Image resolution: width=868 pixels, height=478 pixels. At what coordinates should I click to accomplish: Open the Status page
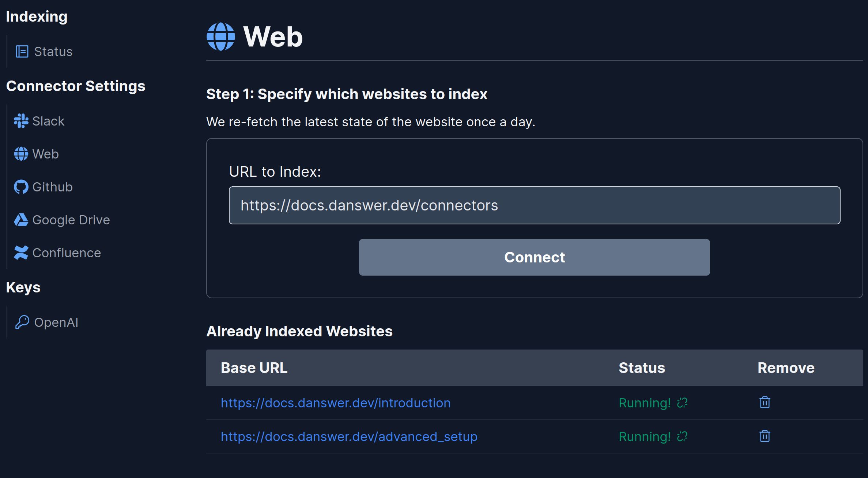(x=53, y=51)
